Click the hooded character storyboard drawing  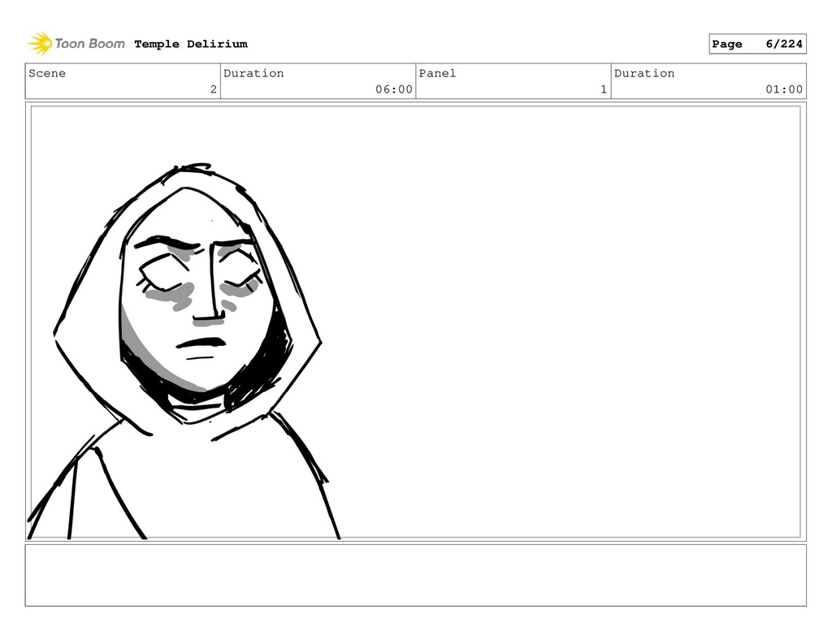click(184, 352)
